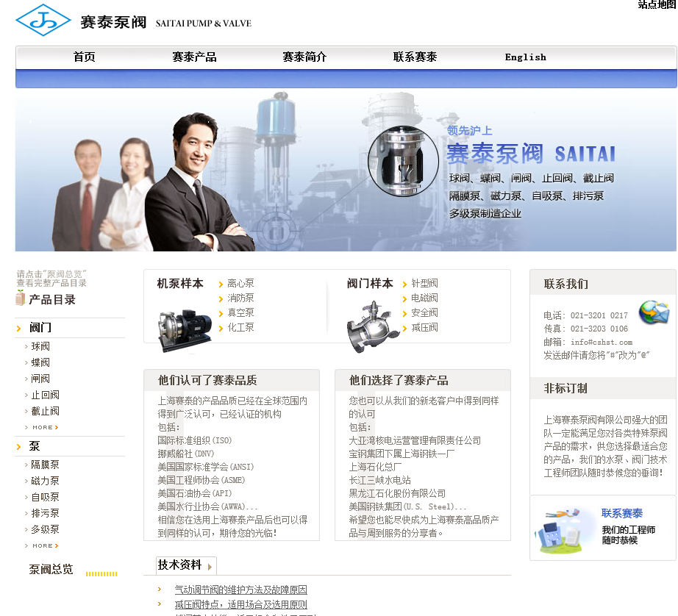Click the valve product image under 阀门样本
The width and height of the screenshot is (678, 616).
(x=373, y=327)
